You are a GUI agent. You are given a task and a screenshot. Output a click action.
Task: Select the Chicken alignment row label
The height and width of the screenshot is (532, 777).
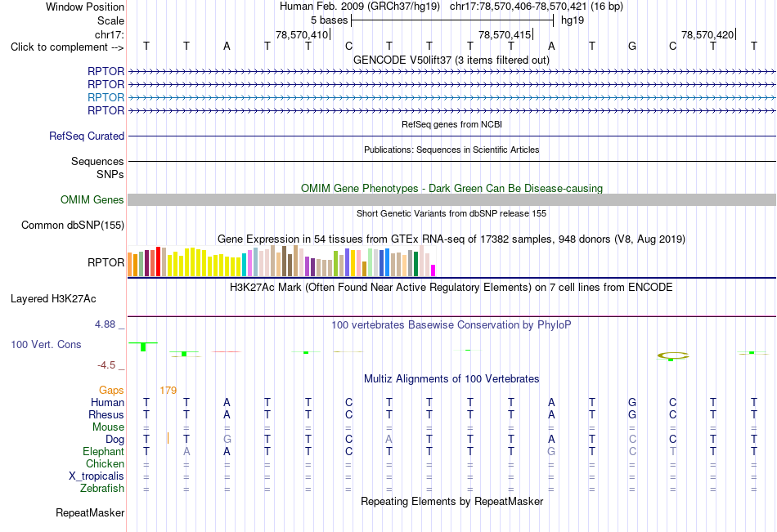pos(105,463)
